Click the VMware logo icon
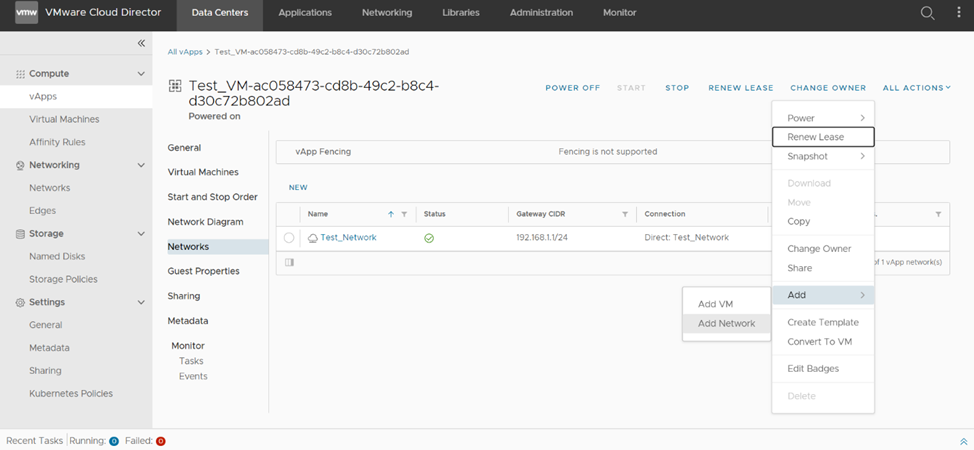The image size is (974, 450). [x=26, y=13]
